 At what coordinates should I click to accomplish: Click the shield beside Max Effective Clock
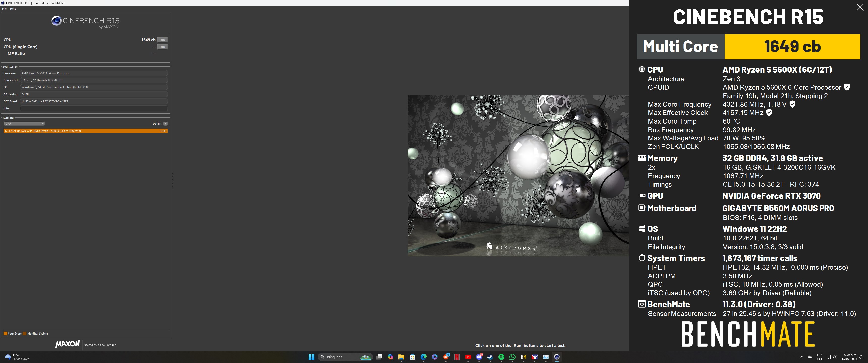tap(769, 112)
